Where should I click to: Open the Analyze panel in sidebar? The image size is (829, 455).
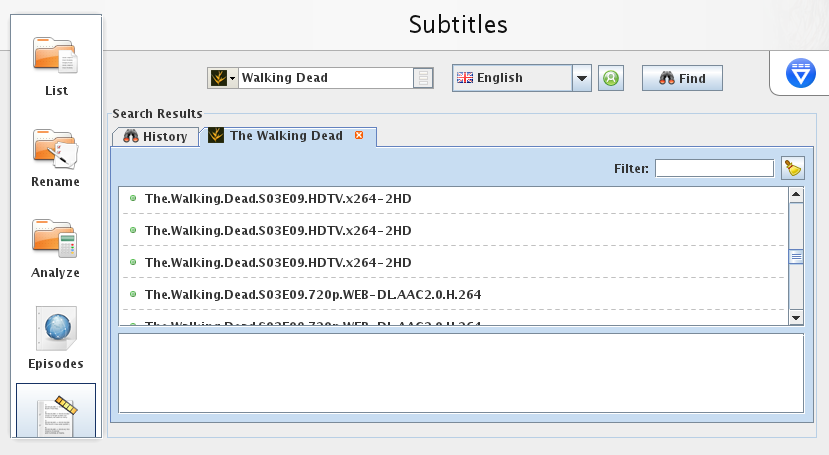[x=56, y=248]
